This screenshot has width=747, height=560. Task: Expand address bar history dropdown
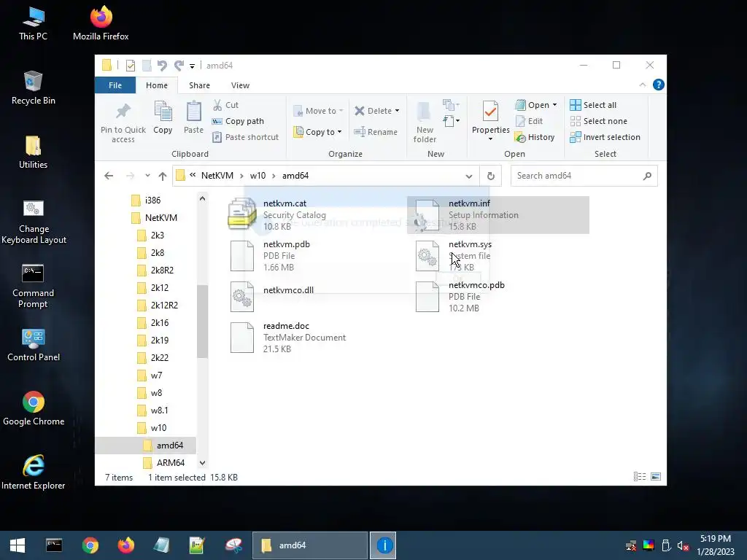tap(469, 176)
